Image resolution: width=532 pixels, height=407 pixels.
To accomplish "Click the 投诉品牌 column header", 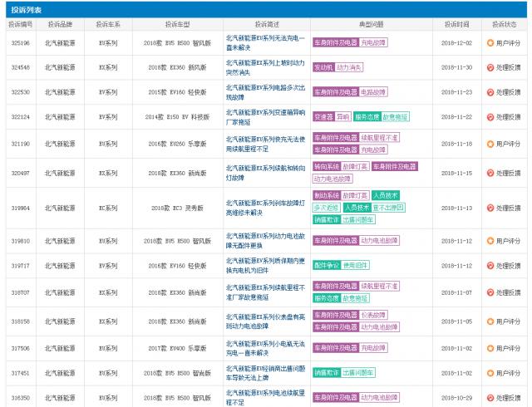I will 60,24.
